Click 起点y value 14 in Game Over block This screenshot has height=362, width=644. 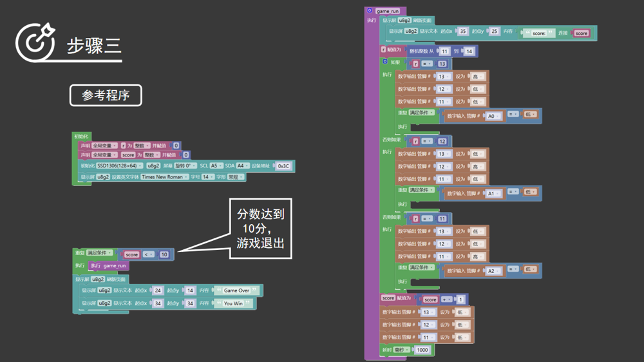(x=190, y=291)
